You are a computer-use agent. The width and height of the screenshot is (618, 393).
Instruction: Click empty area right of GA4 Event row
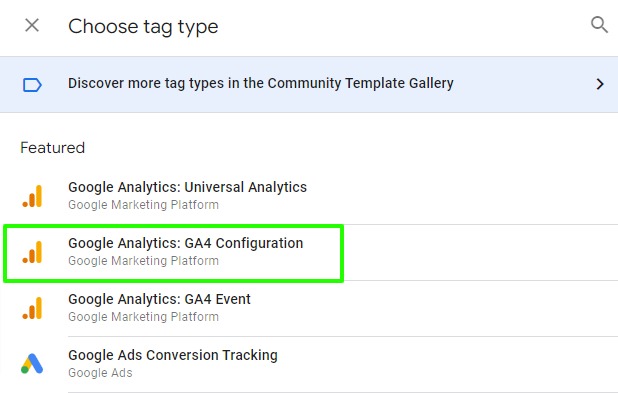click(434, 308)
